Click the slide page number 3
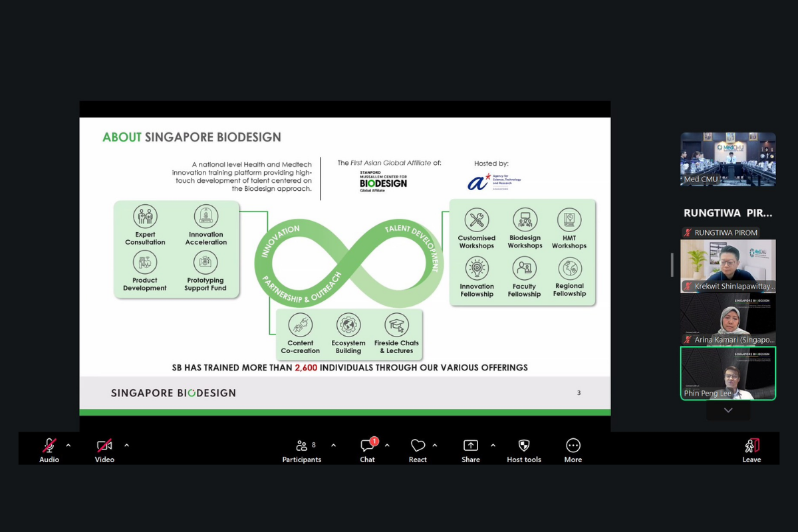Image resolution: width=798 pixels, height=532 pixels. pos(579,393)
